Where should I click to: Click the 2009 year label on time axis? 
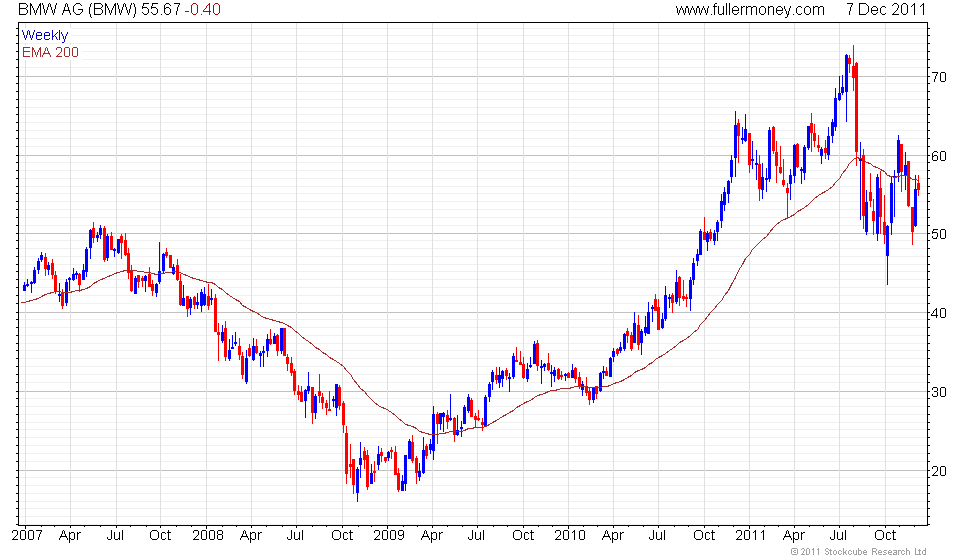click(x=389, y=535)
